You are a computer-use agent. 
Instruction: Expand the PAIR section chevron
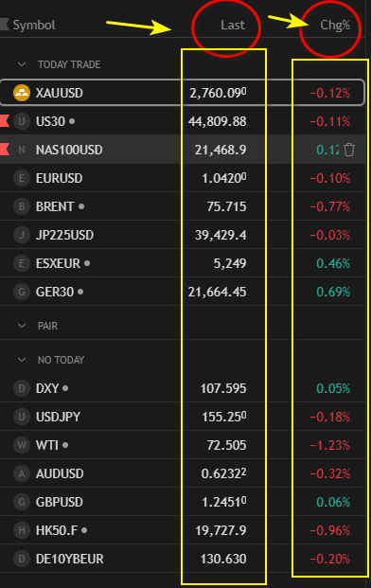22,326
